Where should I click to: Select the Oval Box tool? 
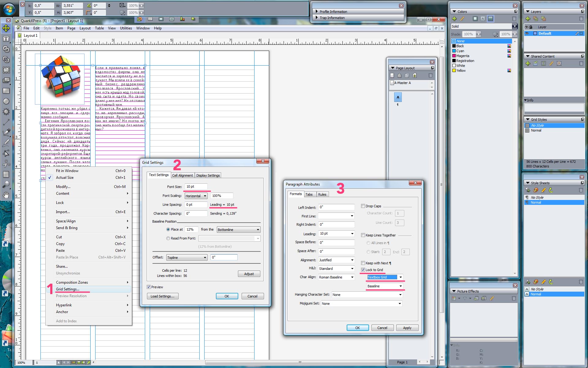6,101
